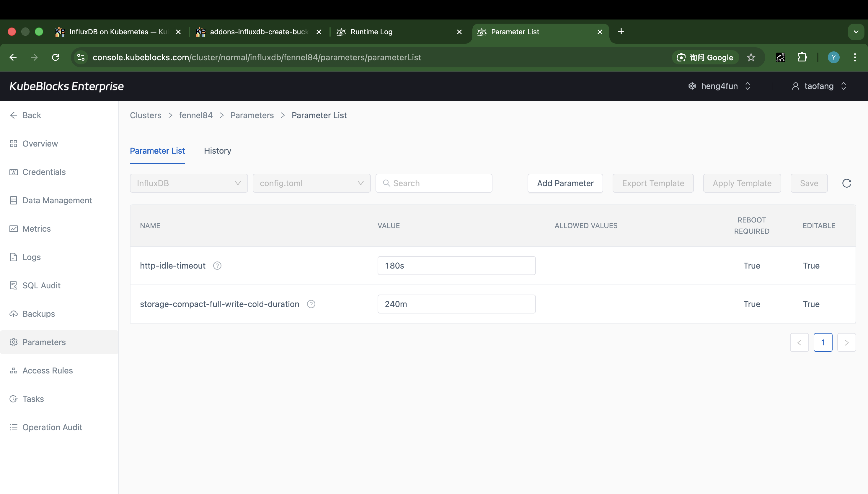
Task: Click the Parameters breadcrumb
Action: [252, 115]
